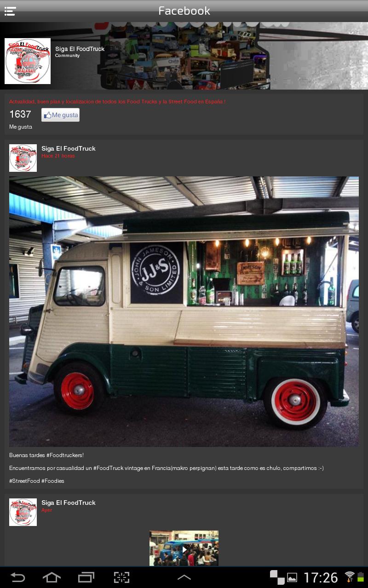368x588 pixels.
Task: Tap the battery status icon
Action: pyautogui.click(x=361, y=577)
